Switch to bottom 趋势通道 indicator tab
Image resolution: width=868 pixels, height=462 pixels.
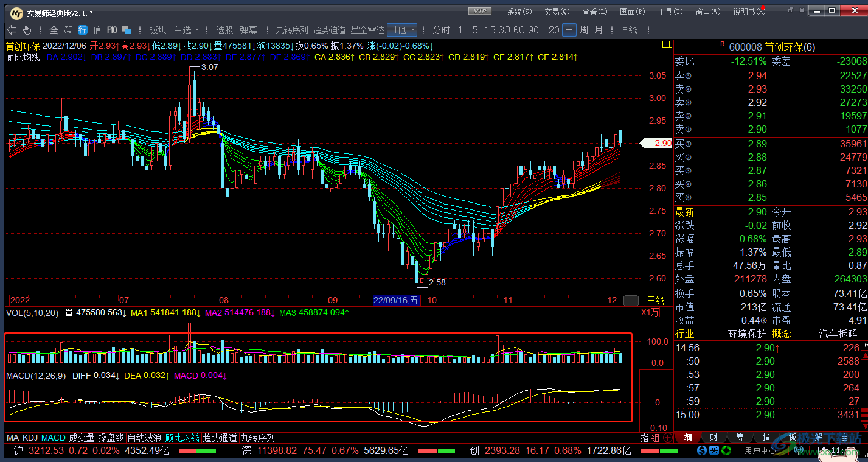click(220, 438)
